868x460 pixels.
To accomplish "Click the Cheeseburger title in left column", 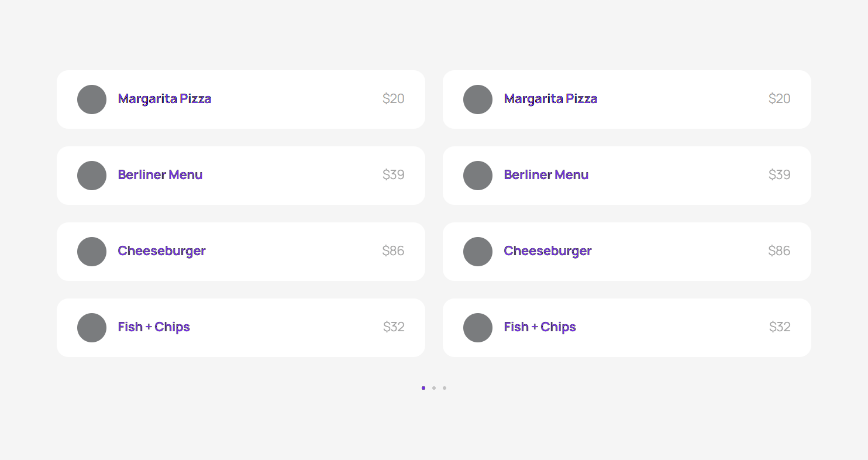I will click(x=161, y=251).
